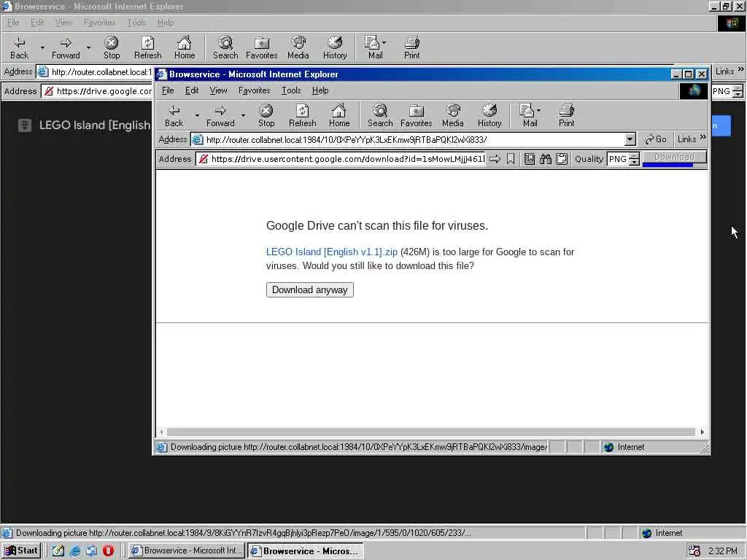Image resolution: width=747 pixels, height=560 pixels.
Task: Click horizontal scrollbar track in front window
Action: coord(430,432)
